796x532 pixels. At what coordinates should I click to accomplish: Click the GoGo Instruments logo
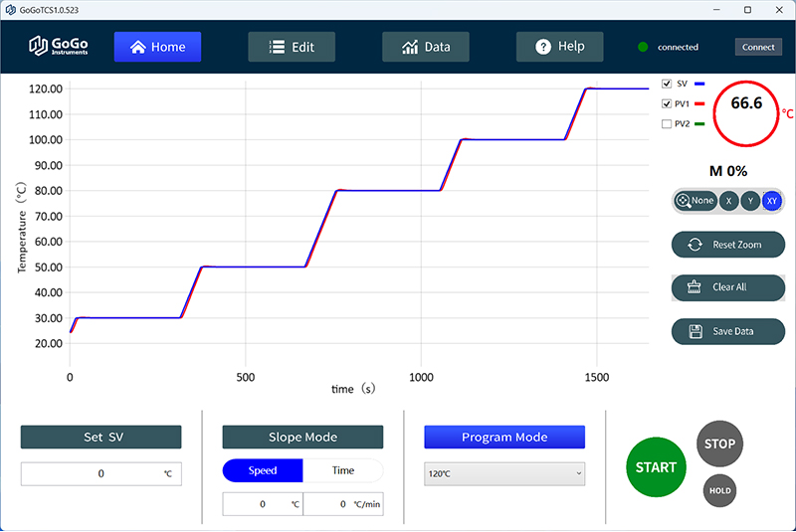tap(59, 46)
